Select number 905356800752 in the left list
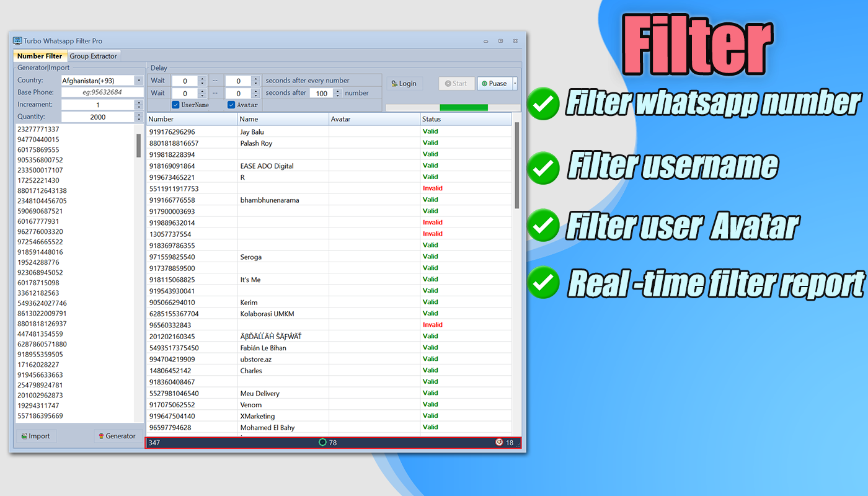 tap(40, 160)
